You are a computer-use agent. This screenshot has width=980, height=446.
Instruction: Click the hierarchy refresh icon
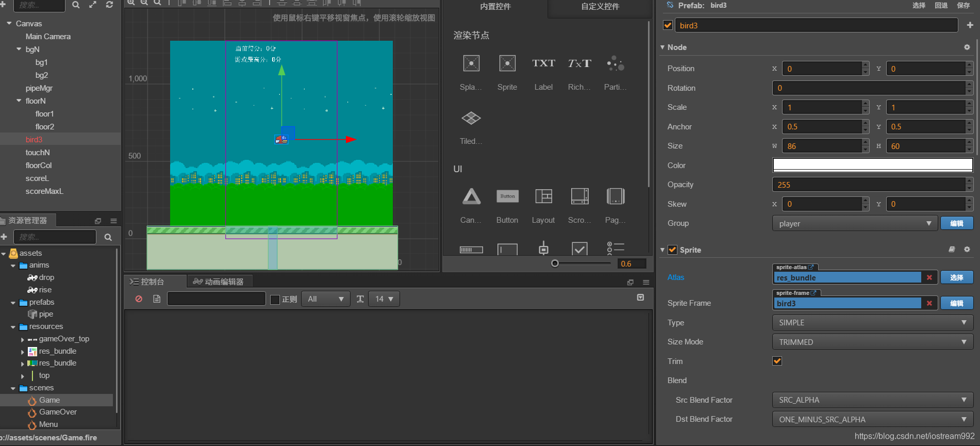coord(109,5)
